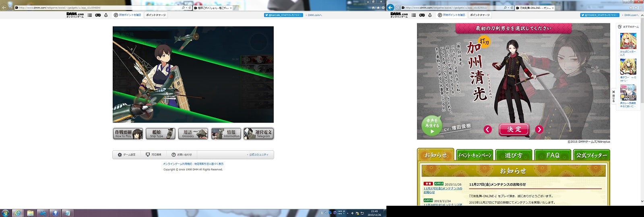Switch to イベント・キャンペーン tab
The image size is (644, 217).
(475, 155)
